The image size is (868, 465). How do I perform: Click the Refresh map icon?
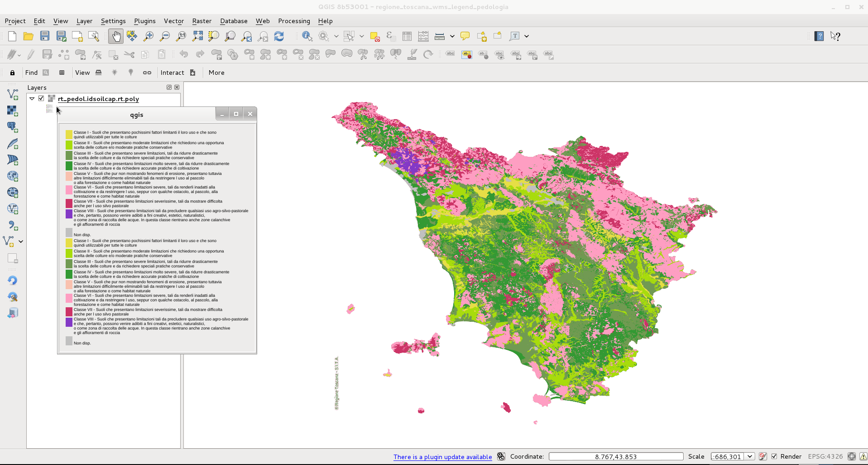click(279, 36)
